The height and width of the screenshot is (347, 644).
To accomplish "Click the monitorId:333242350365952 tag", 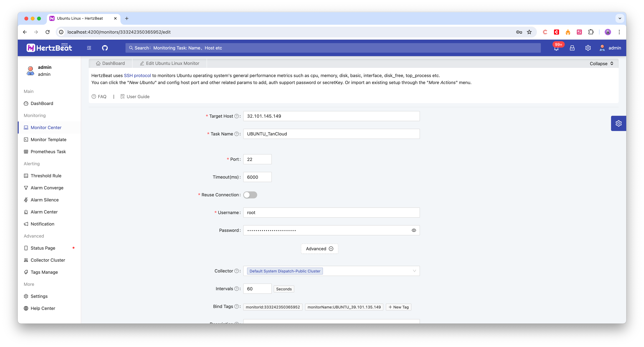I will coord(273,307).
